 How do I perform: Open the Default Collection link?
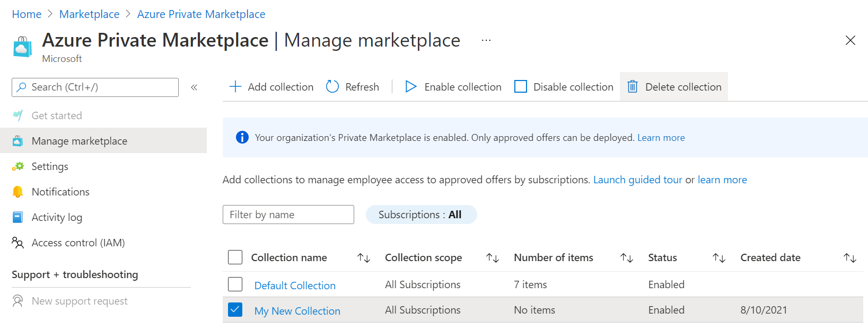coord(295,286)
